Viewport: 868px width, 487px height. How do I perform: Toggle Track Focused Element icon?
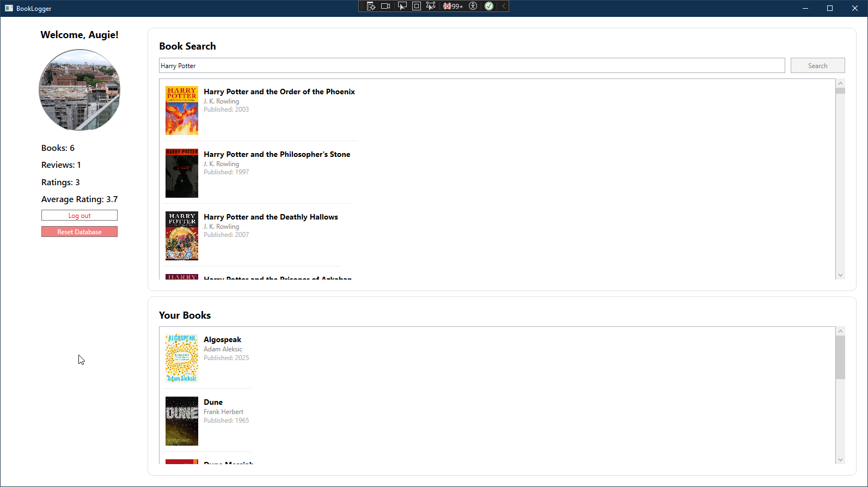point(431,6)
